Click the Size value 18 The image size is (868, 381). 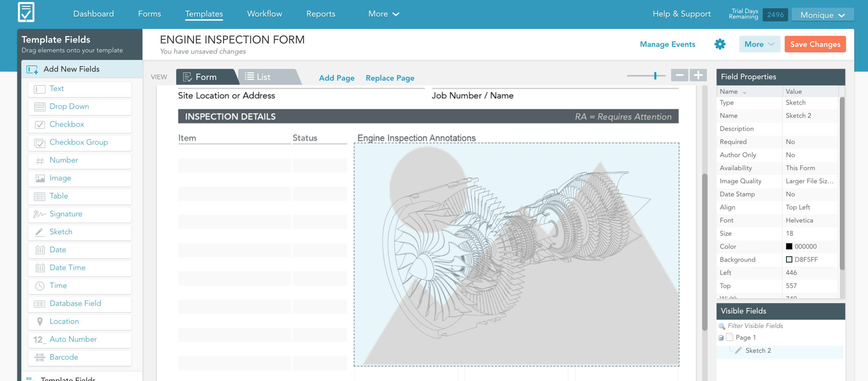click(x=810, y=234)
